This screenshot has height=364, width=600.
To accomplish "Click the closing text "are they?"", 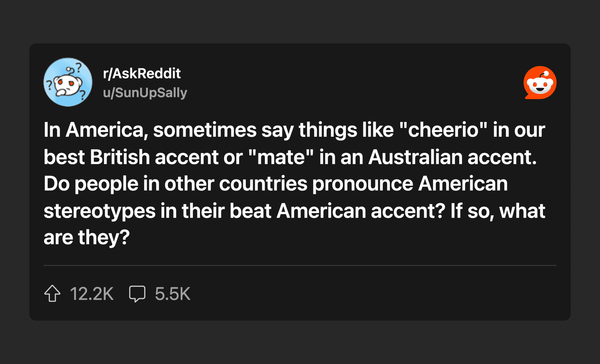I will [x=87, y=237].
